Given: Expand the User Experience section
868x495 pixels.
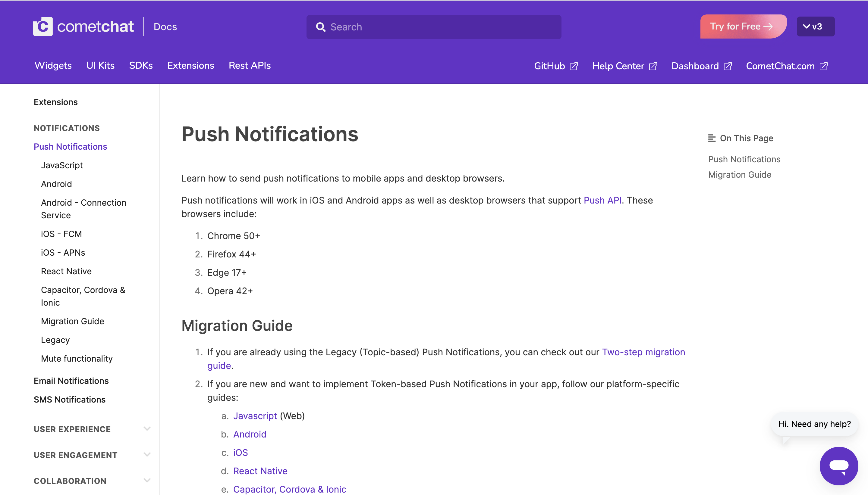Looking at the screenshot, I should coord(147,429).
